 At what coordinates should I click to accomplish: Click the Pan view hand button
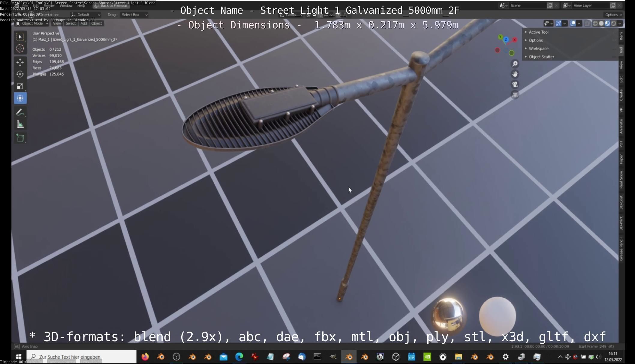(515, 74)
